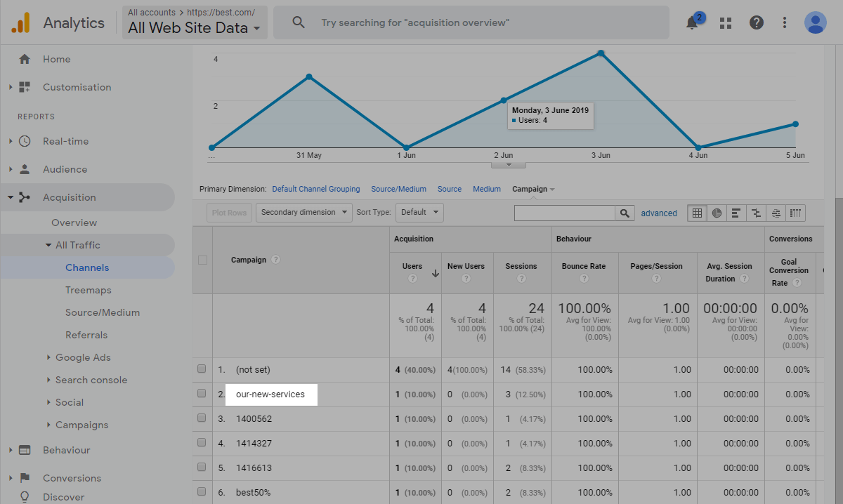
Task: Tick the checkbox for our-new-services row
Action: [x=202, y=394]
